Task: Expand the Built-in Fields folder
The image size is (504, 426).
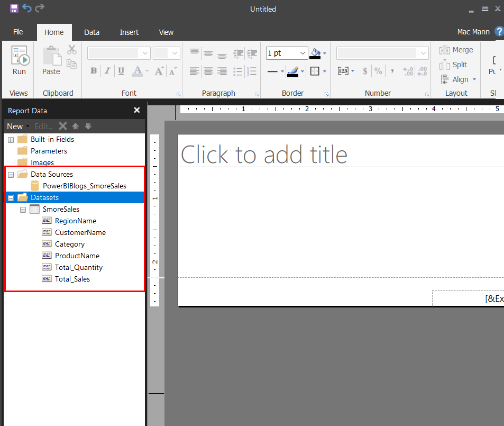Action: (x=11, y=140)
